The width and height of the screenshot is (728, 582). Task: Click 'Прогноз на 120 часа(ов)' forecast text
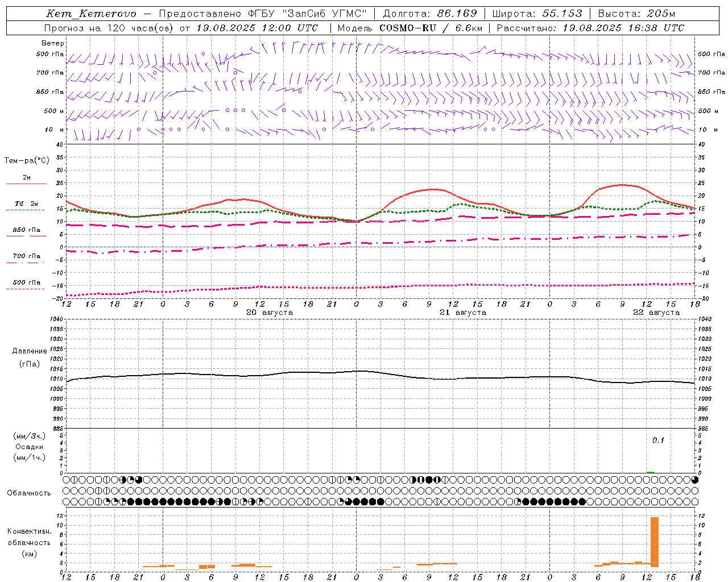point(109,28)
